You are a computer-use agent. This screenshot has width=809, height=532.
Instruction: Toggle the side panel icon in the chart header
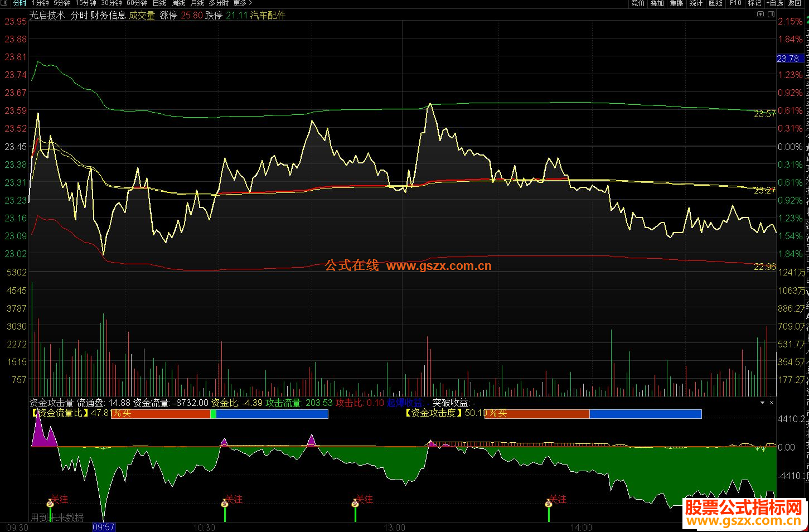coord(772,15)
